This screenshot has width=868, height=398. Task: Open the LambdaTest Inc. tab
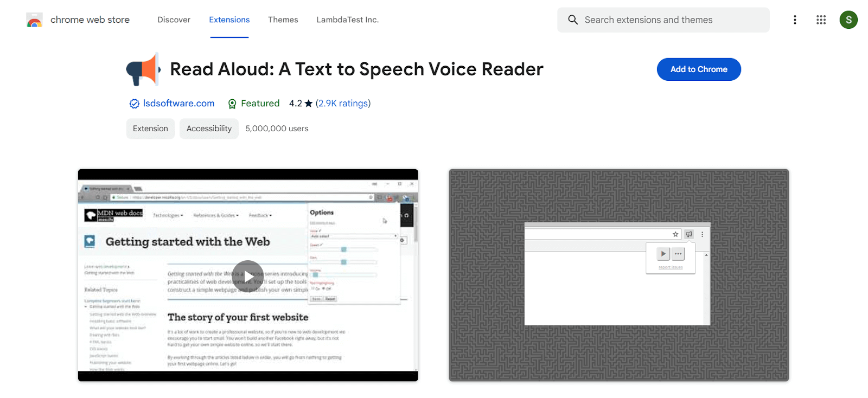(x=348, y=20)
